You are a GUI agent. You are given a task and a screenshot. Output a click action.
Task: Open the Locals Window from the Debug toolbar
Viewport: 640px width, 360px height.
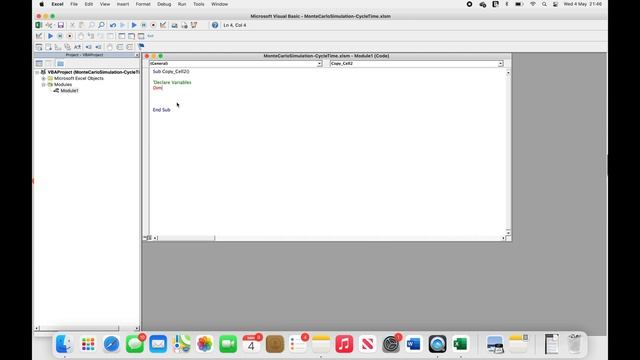click(122, 36)
